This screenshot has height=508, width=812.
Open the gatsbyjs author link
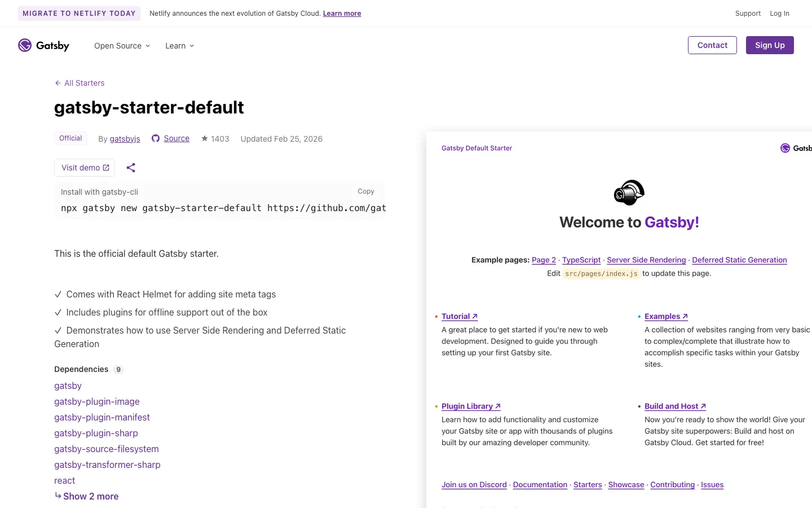(125, 139)
